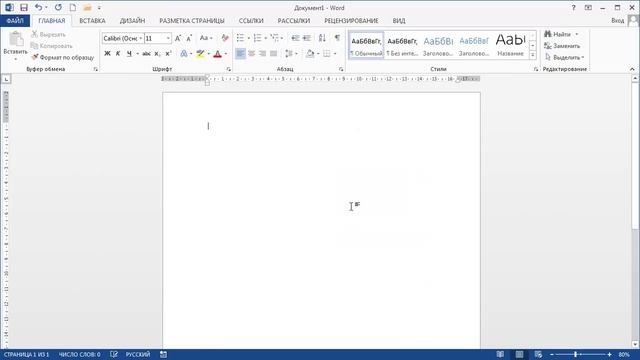Start a numbered list

pos(257,38)
